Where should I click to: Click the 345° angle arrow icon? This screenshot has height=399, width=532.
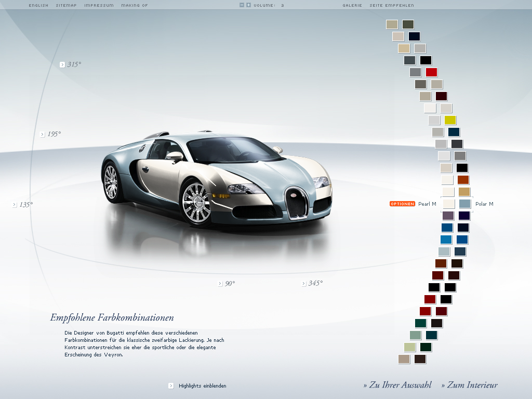coord(304,284)
